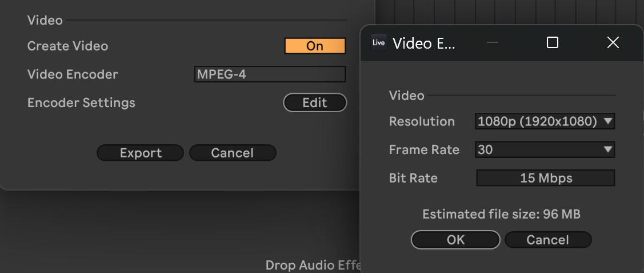Click the Live app icon in title bar

378,43
